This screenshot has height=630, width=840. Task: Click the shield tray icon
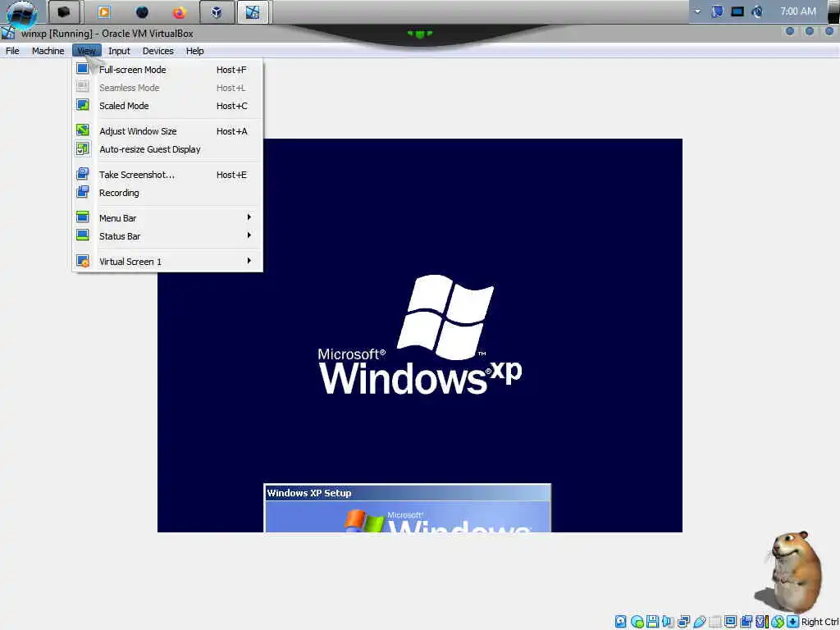coord(717,11)
